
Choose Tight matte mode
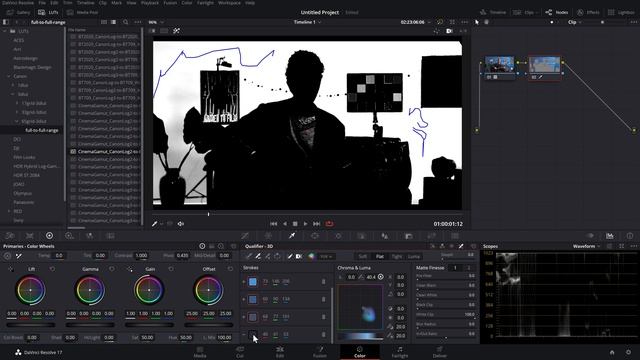397,256
